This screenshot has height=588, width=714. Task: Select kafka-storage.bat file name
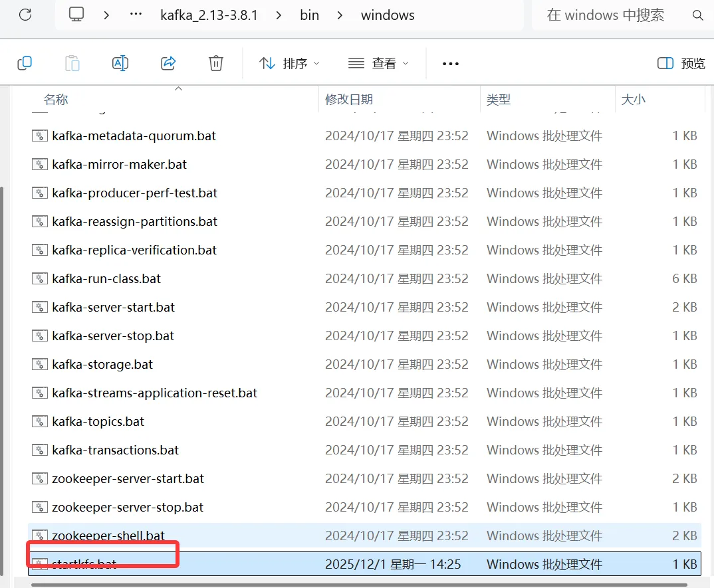tap(102, 365)
